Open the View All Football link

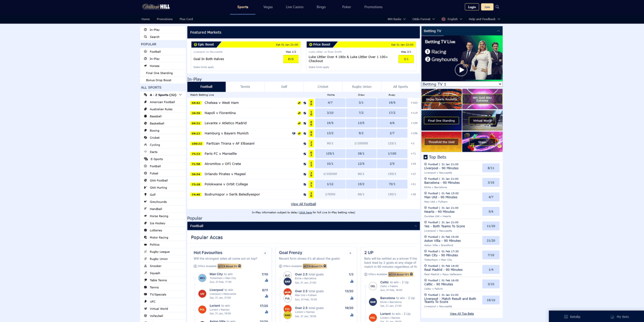pyautogui.click(x=303, y=204)
